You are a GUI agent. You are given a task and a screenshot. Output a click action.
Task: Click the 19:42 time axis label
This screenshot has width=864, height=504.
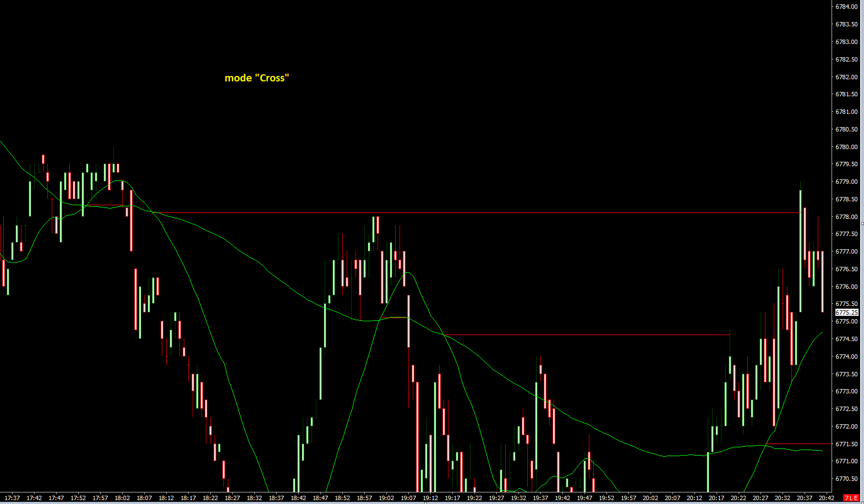click(562, 498)
